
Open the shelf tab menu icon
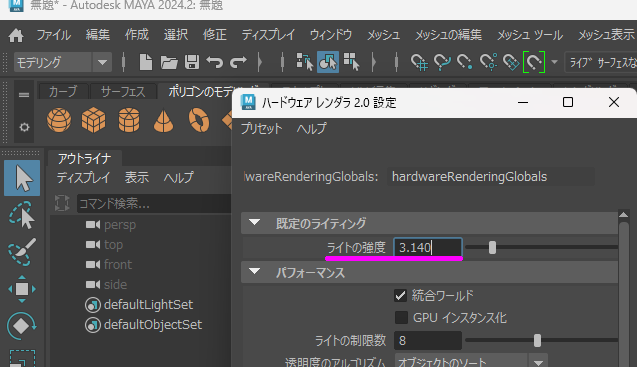coord(24,95)
